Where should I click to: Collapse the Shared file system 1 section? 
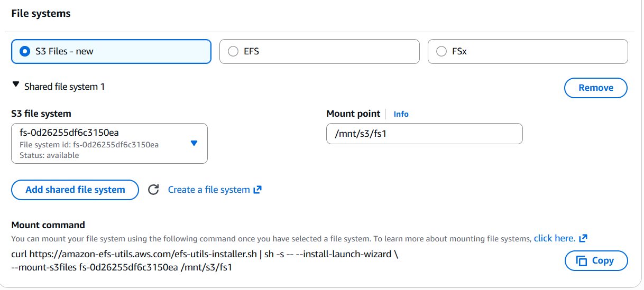tap(16, 85)
